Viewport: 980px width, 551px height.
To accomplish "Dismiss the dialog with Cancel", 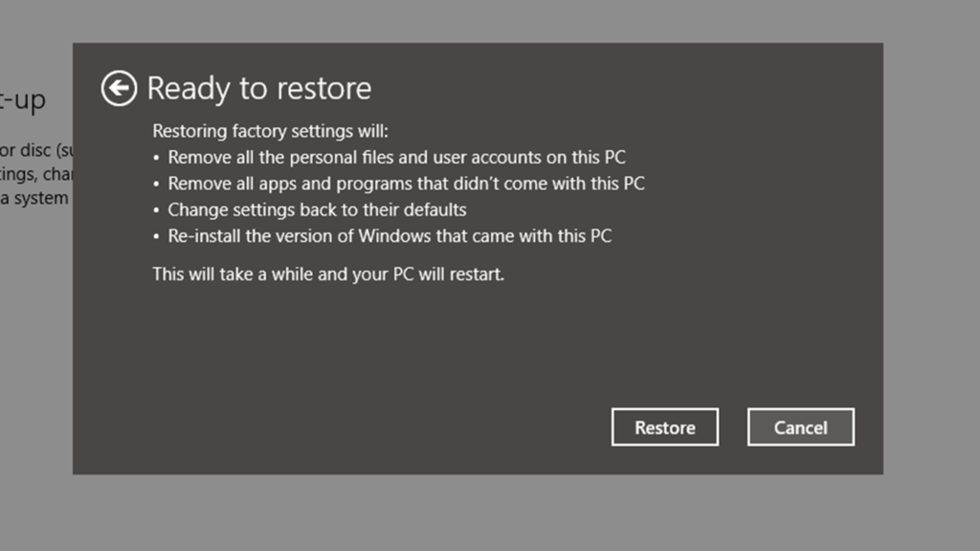I will click(x=800, y=427).
